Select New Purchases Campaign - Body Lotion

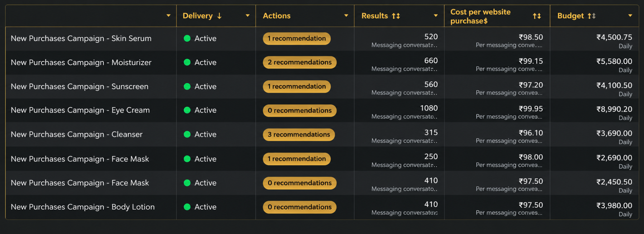[x=83, y=207]
